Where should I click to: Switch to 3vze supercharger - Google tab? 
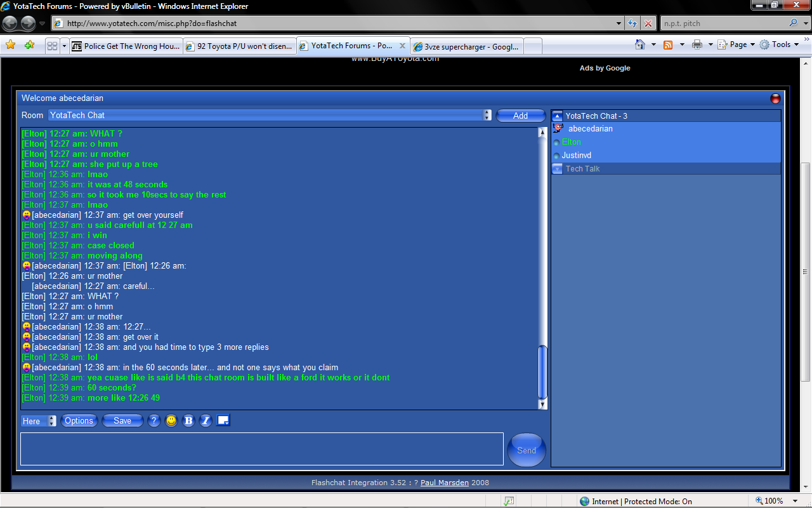467,46
